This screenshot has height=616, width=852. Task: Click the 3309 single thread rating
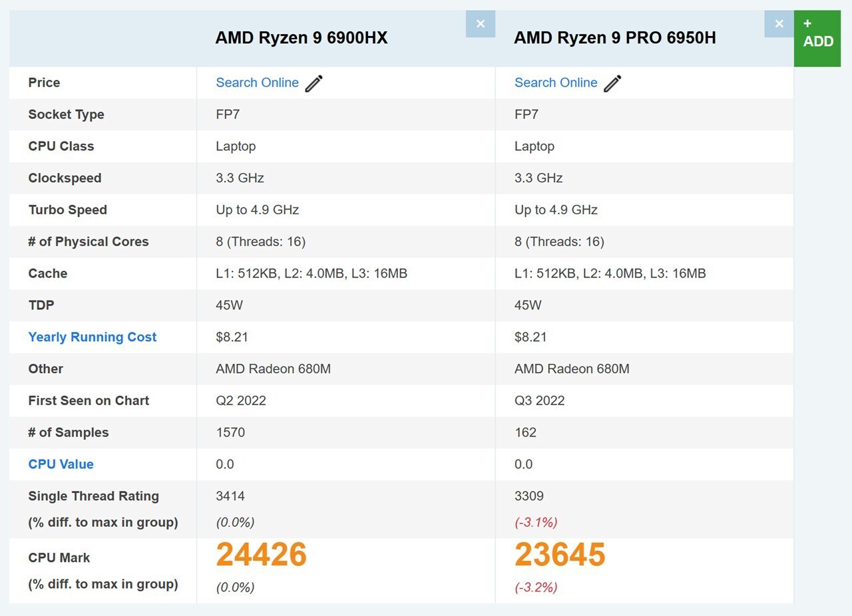529,496
